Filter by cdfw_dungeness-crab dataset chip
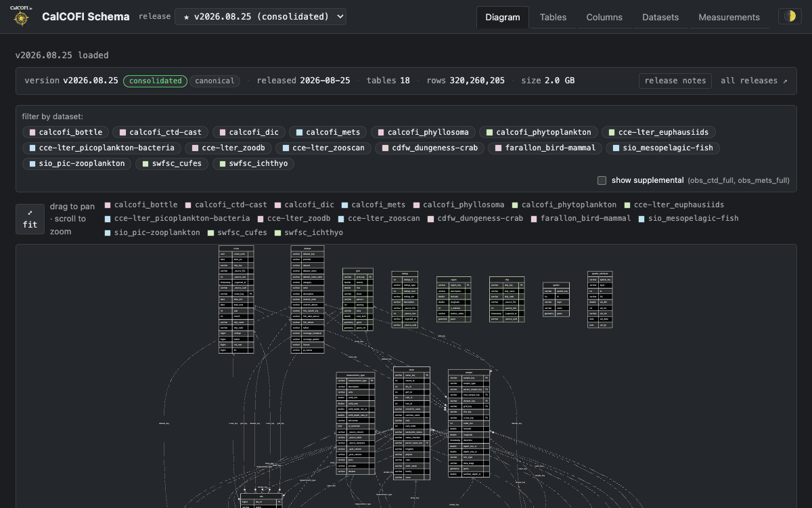Image resolution: width=812 pixels, height=508 pixels. 428,148
